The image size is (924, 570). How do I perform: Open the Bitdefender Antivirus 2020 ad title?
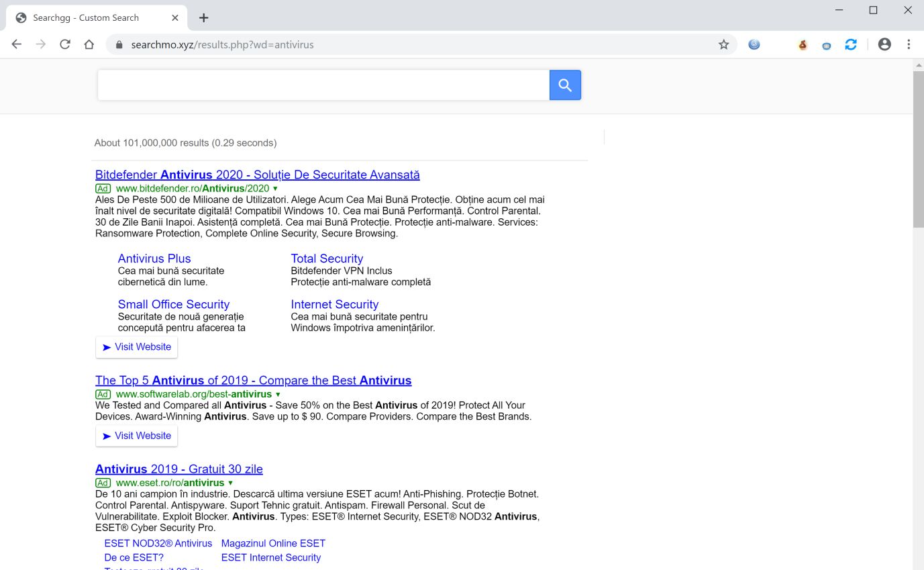pyautogui.click(x=258, y=175)
